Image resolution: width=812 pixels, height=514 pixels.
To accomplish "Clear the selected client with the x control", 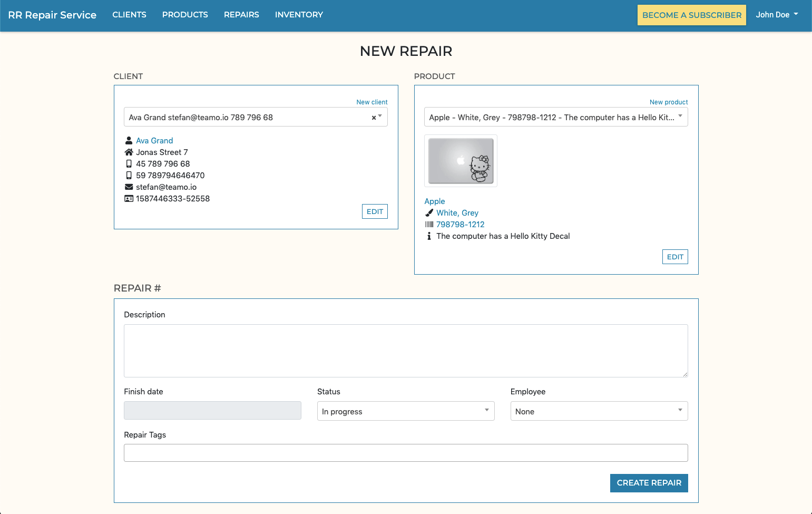I will 374,117.
